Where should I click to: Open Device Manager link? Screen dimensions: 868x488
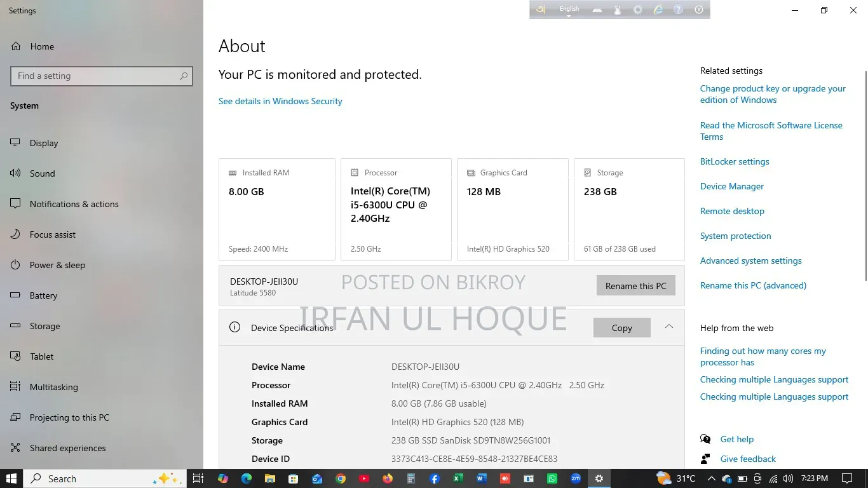[732, 186]
